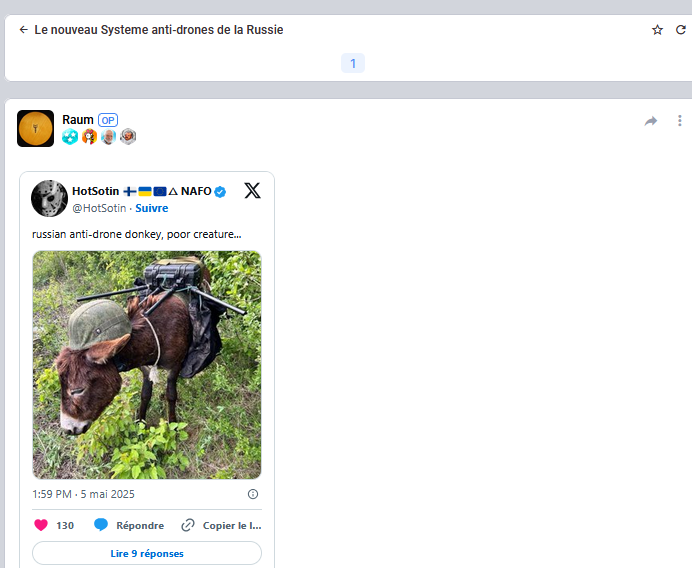Click the Raum username
Viewport: 692px width, 568px height.
pos(78,120)
